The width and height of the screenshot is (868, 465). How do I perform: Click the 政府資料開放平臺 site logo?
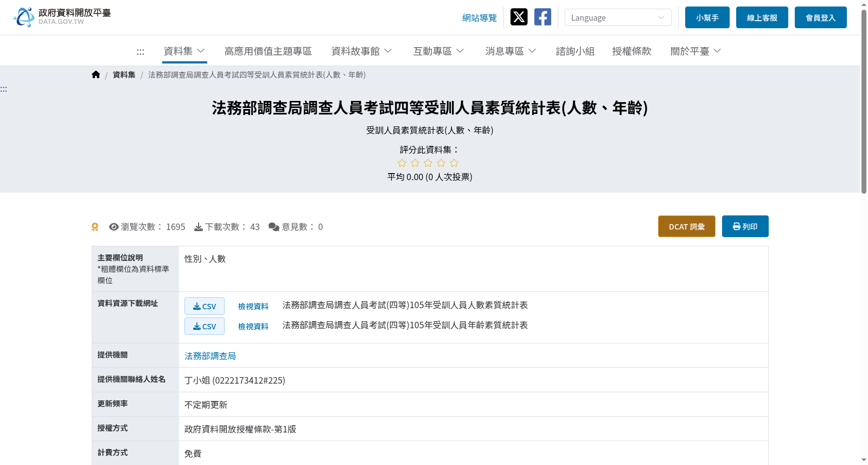click(x=62, y=17)
